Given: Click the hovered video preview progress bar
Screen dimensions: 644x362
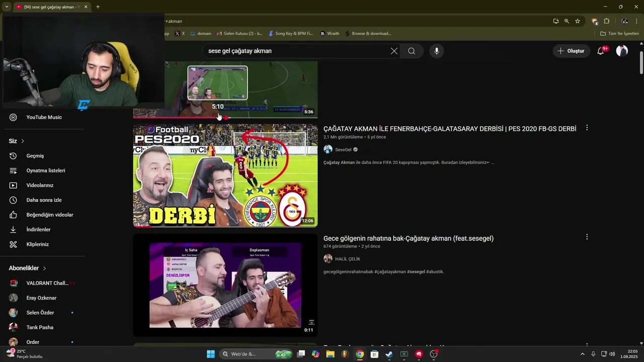Looking at the screenshot, I should click(x=225, y=118).
